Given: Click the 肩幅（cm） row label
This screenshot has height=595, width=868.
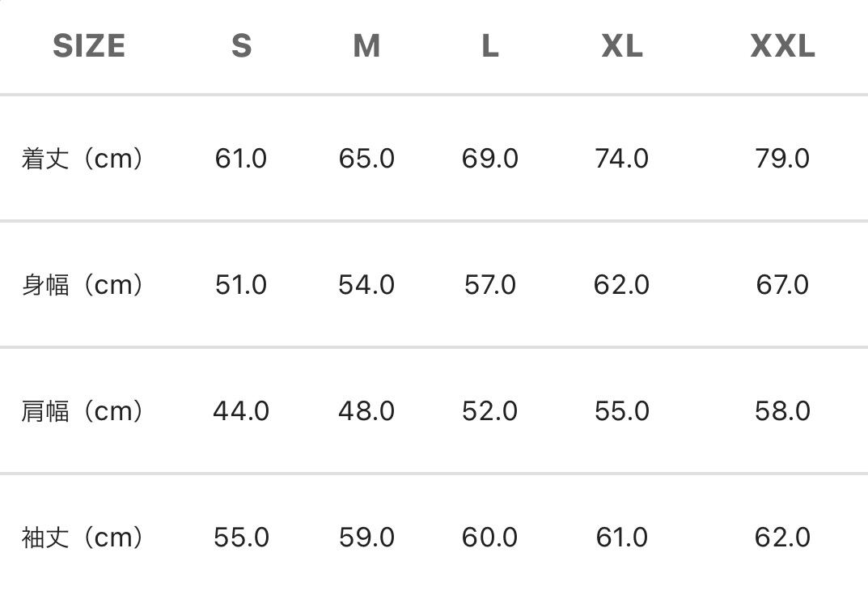Looking at the screenshot, I should [83, 411].
